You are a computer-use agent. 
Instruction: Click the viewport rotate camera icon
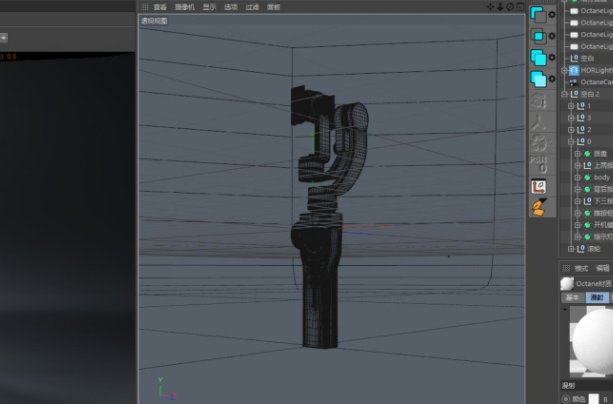[x=509, y=6]
